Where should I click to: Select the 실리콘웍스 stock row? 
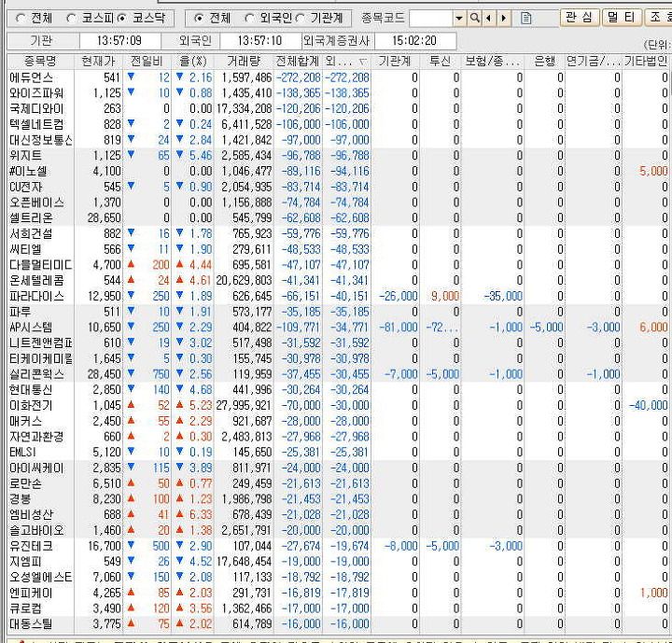pyautogui.click(x=339, y=374)
